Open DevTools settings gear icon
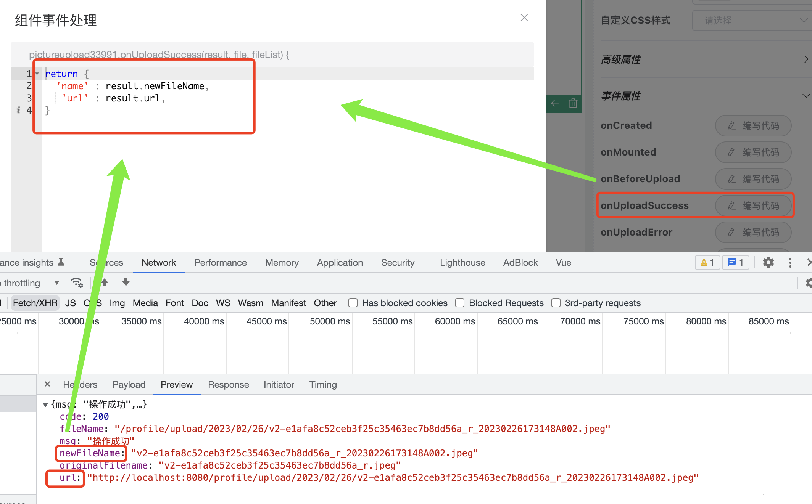 [768, 262]
